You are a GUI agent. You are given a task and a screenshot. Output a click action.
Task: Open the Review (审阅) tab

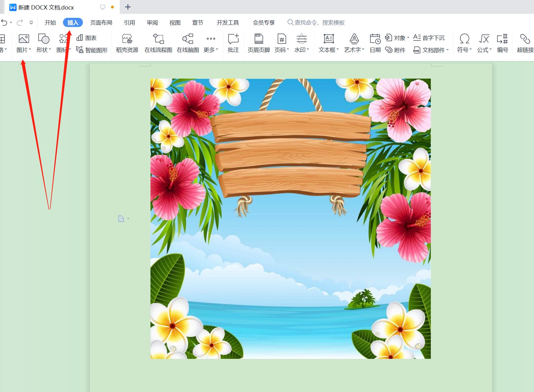tap(152, 22)
